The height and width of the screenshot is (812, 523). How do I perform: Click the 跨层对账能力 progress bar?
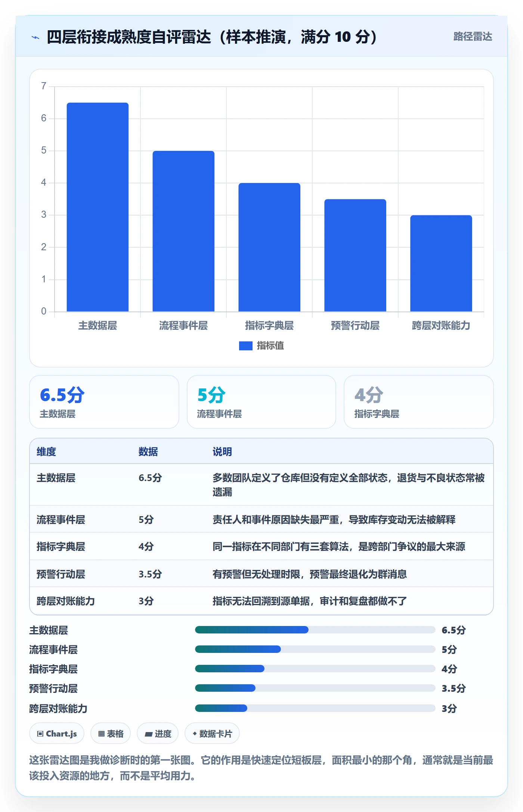click(315, 708)
